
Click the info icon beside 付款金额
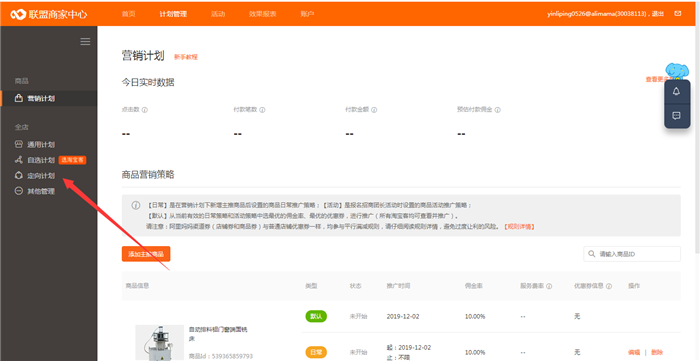pos(374,110)
